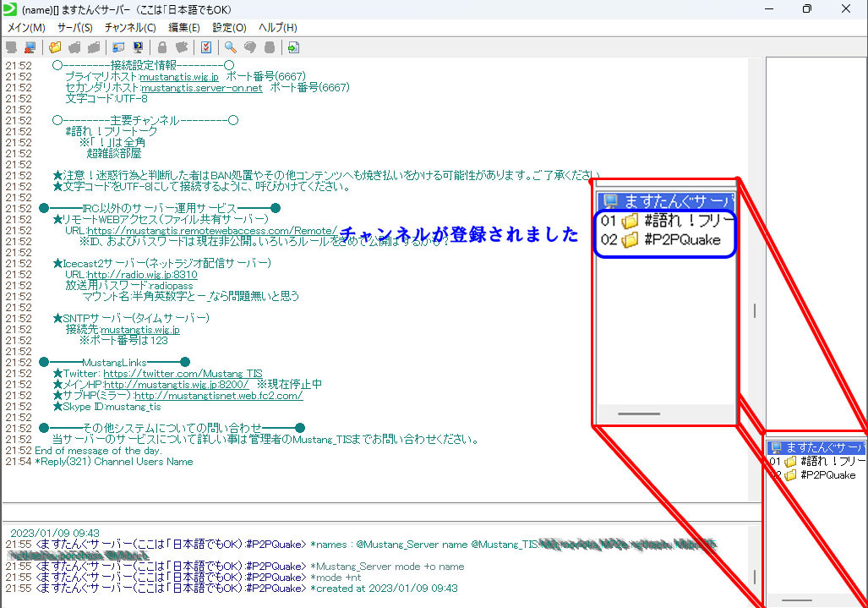868x608 pixels.
Task: Open the mustangtisnet.web.fc2.com mirror link
Action: (x=218, y=396)
